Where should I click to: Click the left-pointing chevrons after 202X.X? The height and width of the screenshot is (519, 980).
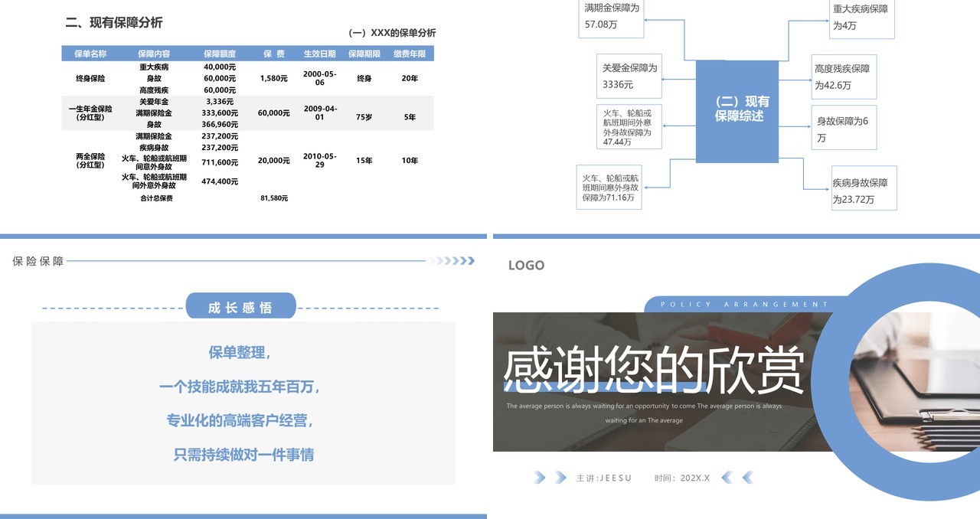[x=737, y=478]
